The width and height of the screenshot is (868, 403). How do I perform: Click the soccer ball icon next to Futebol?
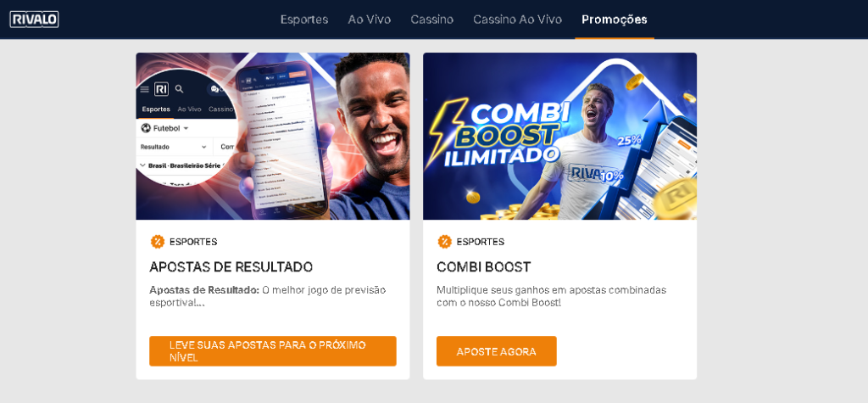click(146, 128)
